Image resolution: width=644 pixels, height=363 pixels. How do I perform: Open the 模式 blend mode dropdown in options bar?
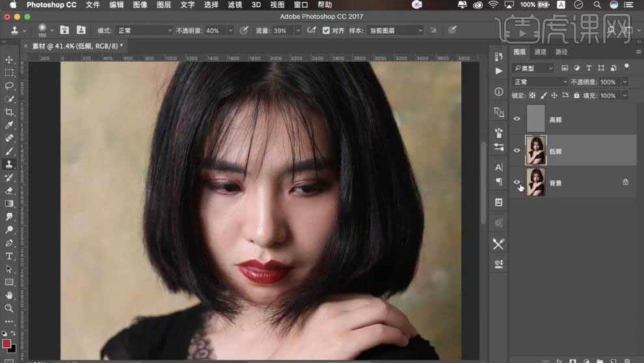coord(143,31)
